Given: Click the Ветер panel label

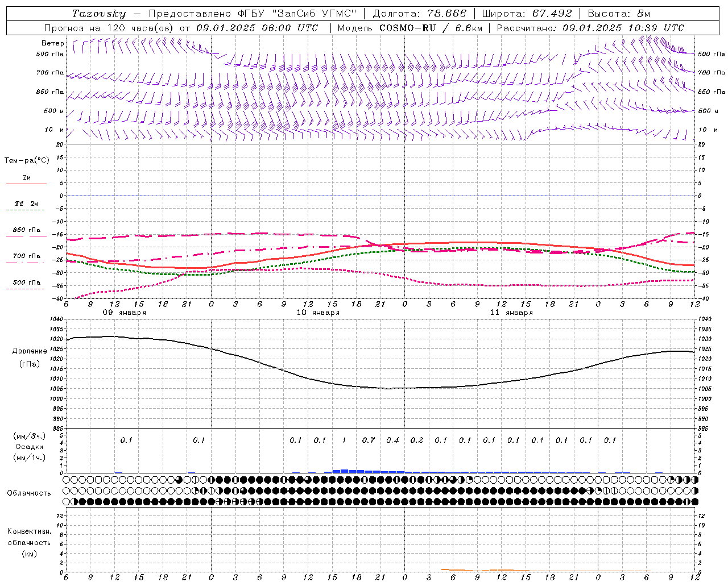Looking at the screenshot, I should click(53, 43).
